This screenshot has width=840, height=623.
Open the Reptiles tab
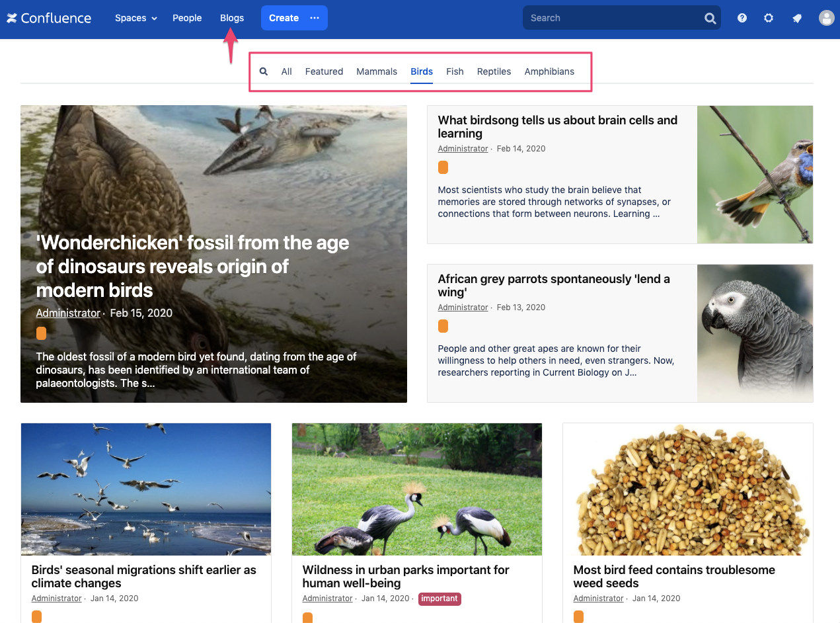pyautogui.click(x=494, y=71)
